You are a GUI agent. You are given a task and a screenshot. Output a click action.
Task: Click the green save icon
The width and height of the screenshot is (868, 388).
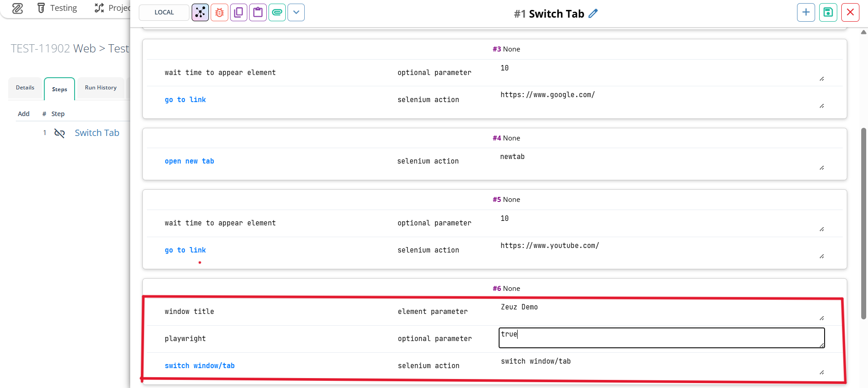click(828, 13)
